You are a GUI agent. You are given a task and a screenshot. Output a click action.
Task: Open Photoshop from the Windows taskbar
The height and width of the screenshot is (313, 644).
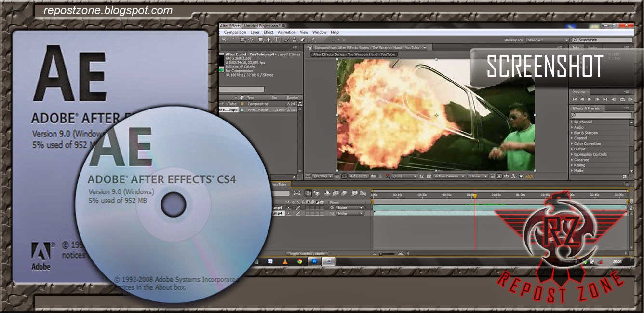point(314,261)
